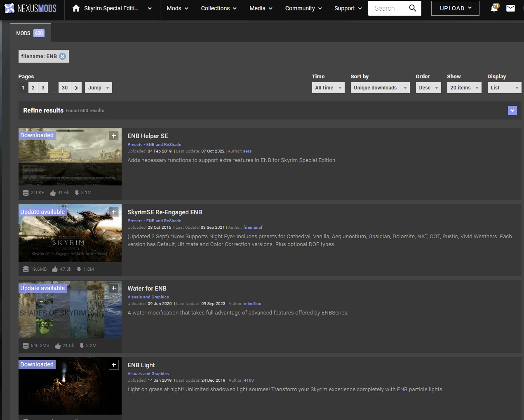Open author mindflux profile link
Screen dimensions: 524x420
[x=252, y=304]
